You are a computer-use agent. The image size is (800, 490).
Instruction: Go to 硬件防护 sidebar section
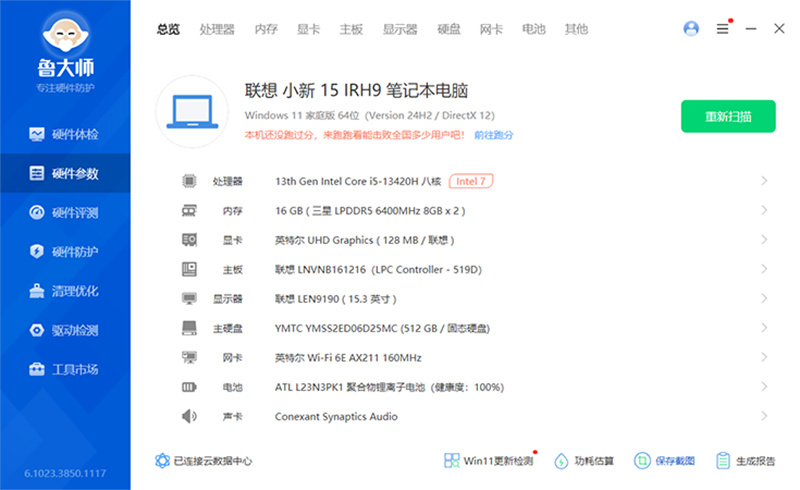coord(65,252)
